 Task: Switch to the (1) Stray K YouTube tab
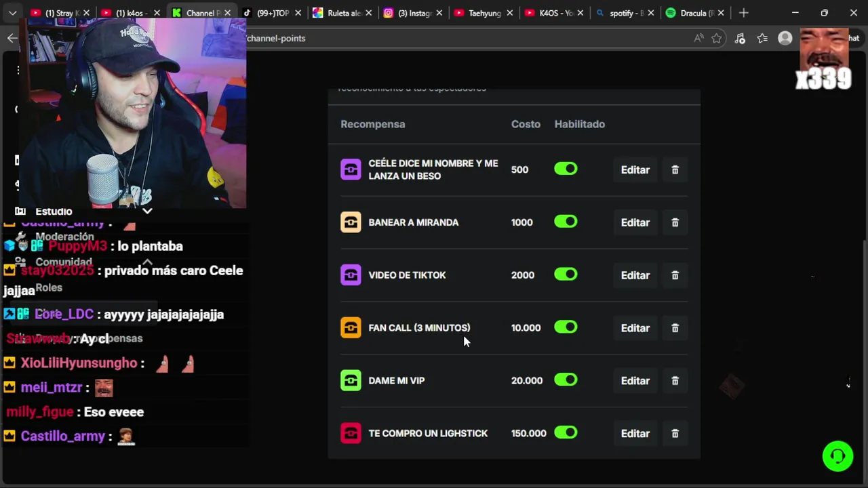[x=60, y=13]
